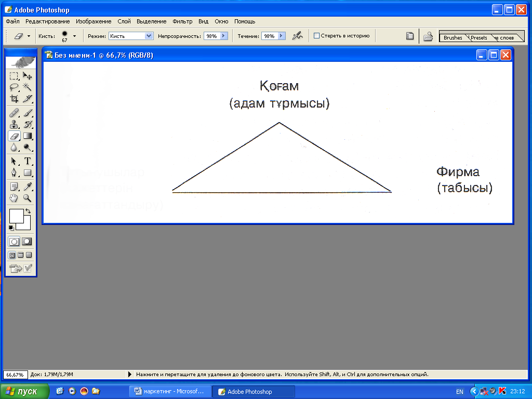Select the Crop tool
The height and width of the screenshot is (399, 532).
(x=14, y=99)
